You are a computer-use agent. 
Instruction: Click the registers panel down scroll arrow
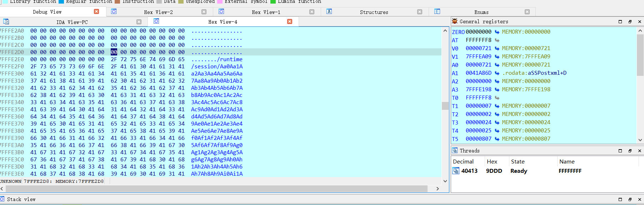[x=640, y=140]
